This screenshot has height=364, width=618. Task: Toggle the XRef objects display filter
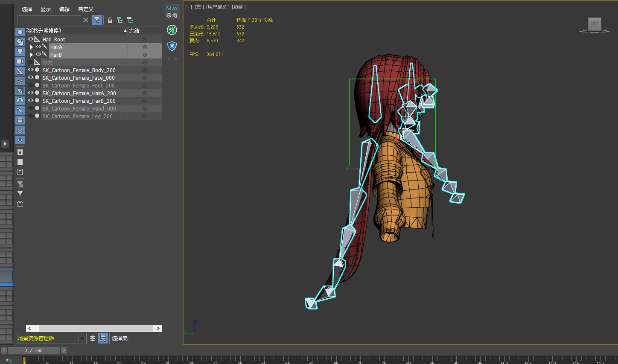tap(20, 101)
